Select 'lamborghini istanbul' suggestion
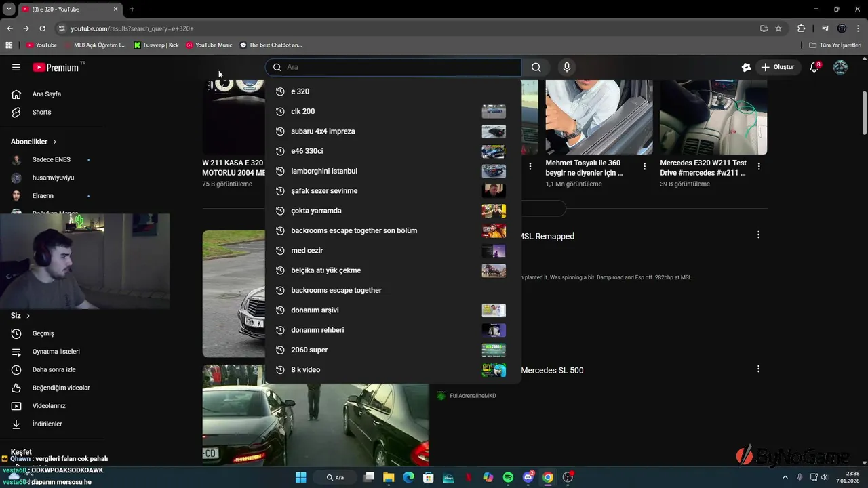Image resolution: width=868 pixels, height=488 pixels. tap(393, 171)
